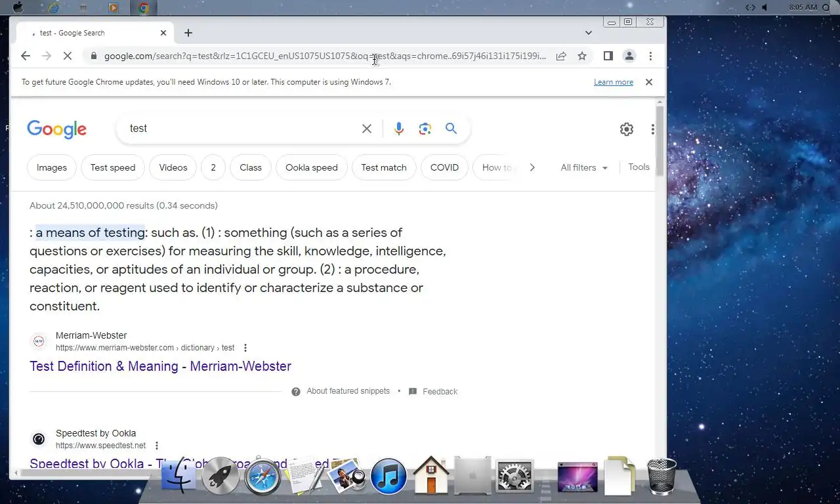Click the vertical page scrollbar

(x=660, y=141)
